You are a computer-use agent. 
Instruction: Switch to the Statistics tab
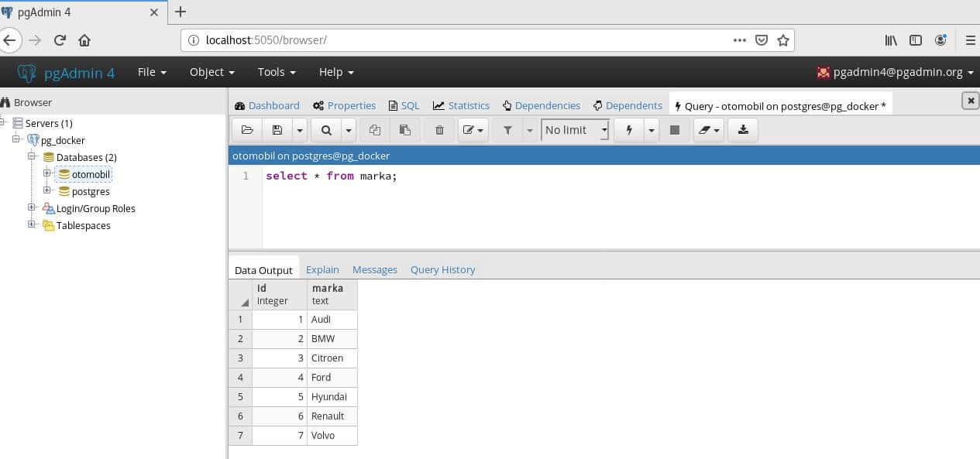click(461, 105)
